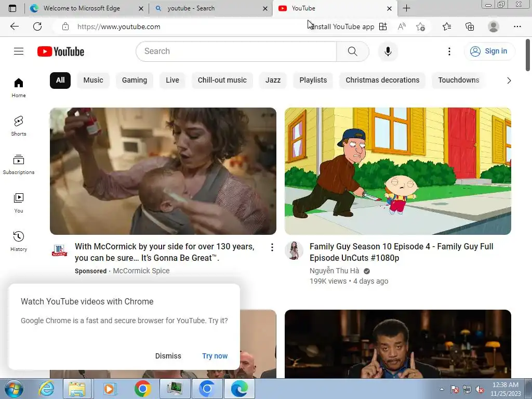The image size is (532, 399).
Task: Go back with browser back arrow
Action: tap(15, 26)
